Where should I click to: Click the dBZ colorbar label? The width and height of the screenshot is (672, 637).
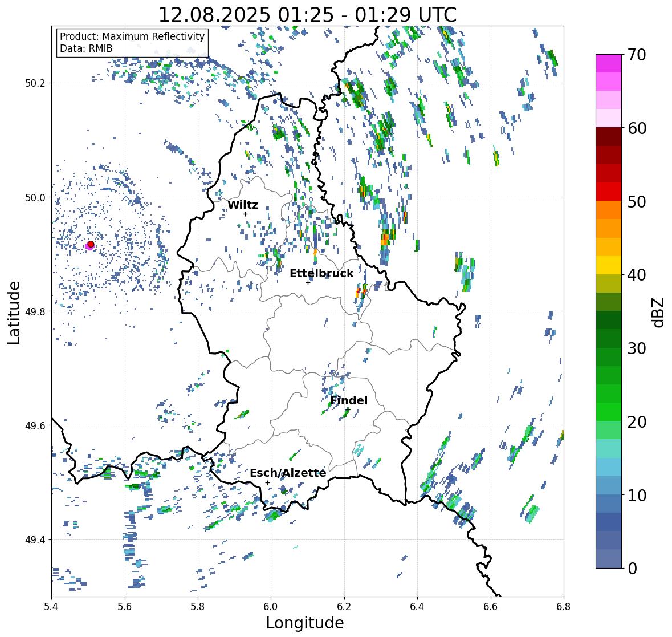click(659, 313)
